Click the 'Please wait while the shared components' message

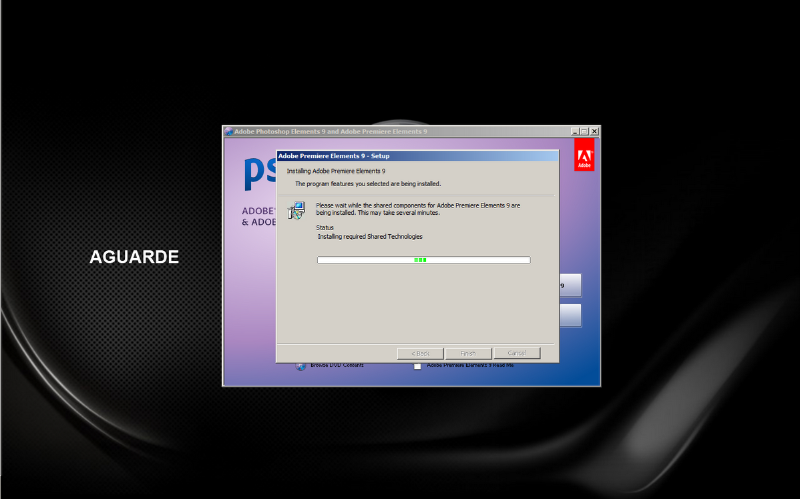pos(418,209)
